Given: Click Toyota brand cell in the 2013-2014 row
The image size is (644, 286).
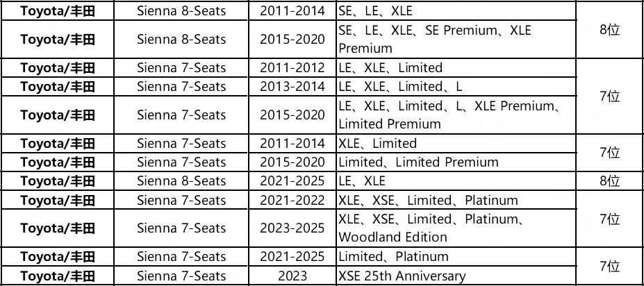Looking at the screenshot, I should tap(58, 87).
